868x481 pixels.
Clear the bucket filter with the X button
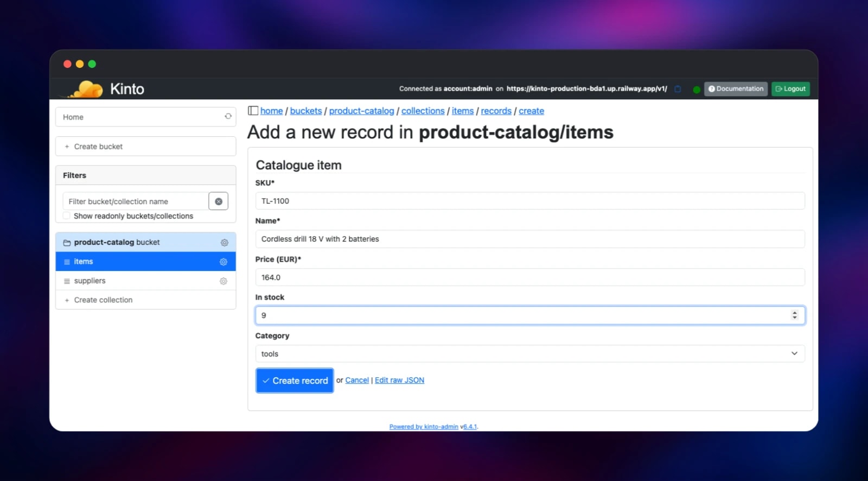tap(218, 201)
